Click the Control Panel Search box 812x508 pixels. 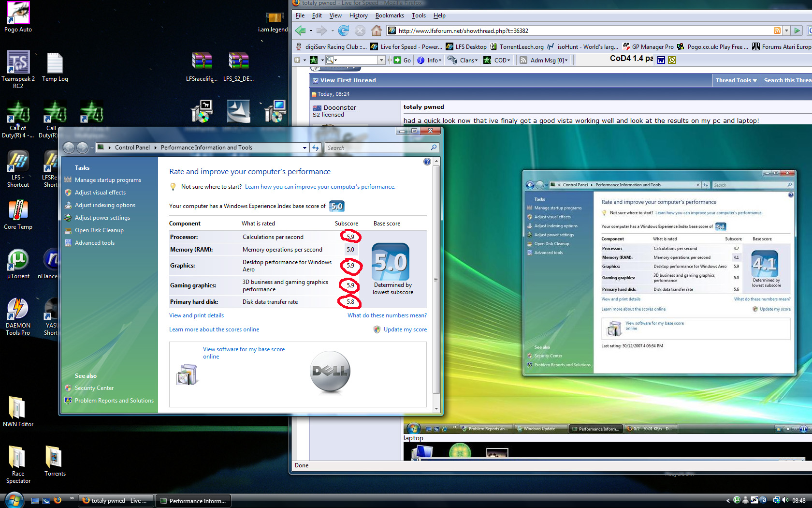point(381,148)
